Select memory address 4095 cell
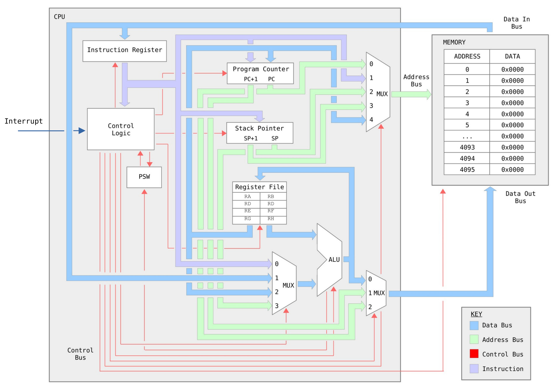This screenshot has width=560, height=392. click(467, 170)
